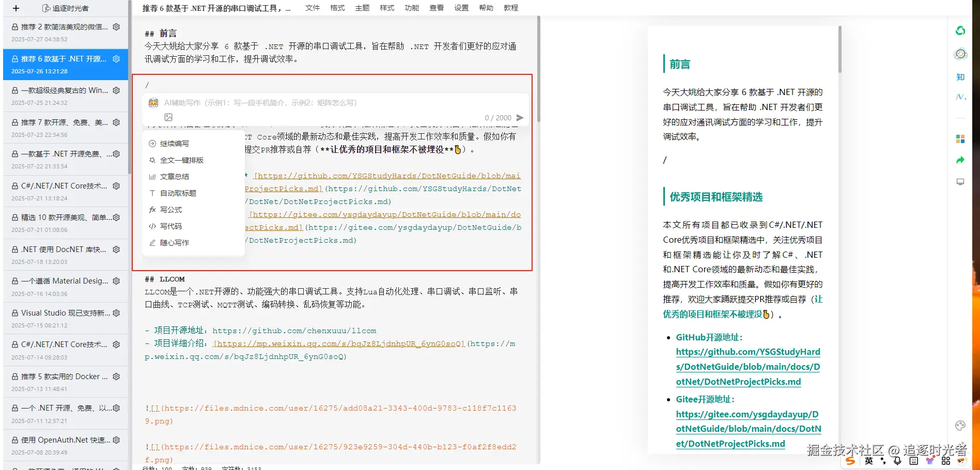The width and height of the screenshot is (980, 470).
Task: Open the soft keyboard from IME bar
Action: coord(913,461)
